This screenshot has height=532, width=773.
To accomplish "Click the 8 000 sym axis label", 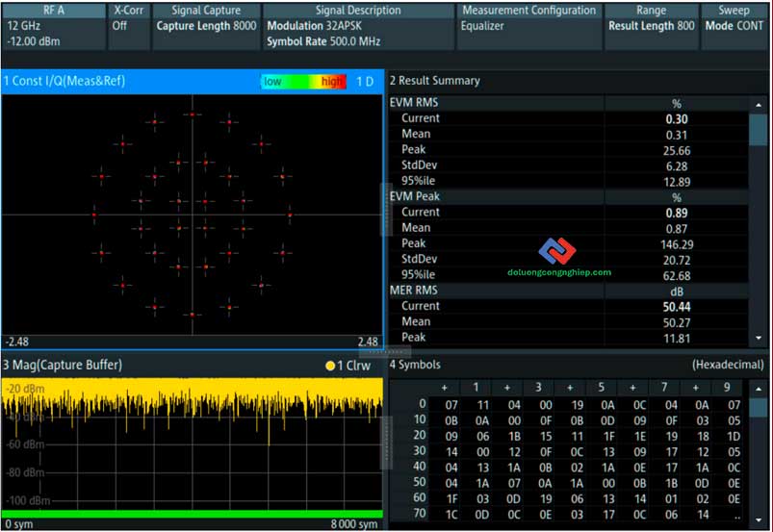I will (x=354, y=524).
